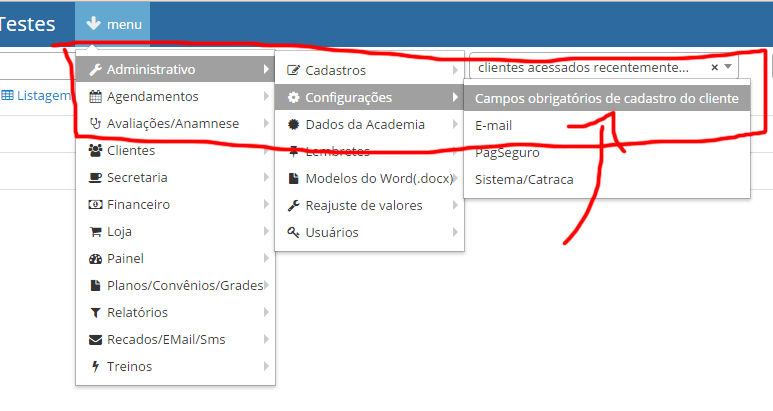Click the filter icon beside Relatórios
773x411 pixels.
96,313
